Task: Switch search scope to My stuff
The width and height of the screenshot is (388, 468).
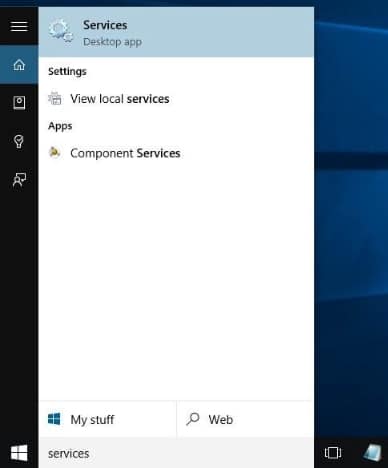Action: click(108, 419)
